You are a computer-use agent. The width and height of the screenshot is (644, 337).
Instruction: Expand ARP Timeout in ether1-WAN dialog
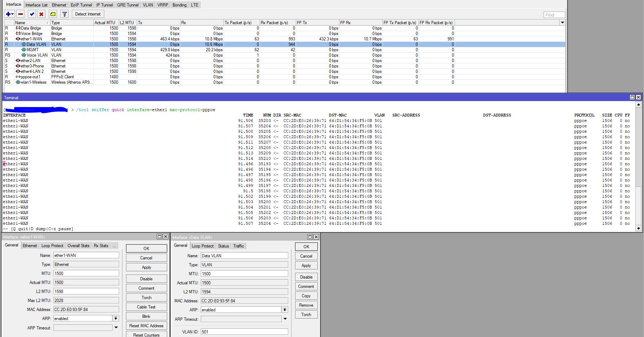(116, 328)
